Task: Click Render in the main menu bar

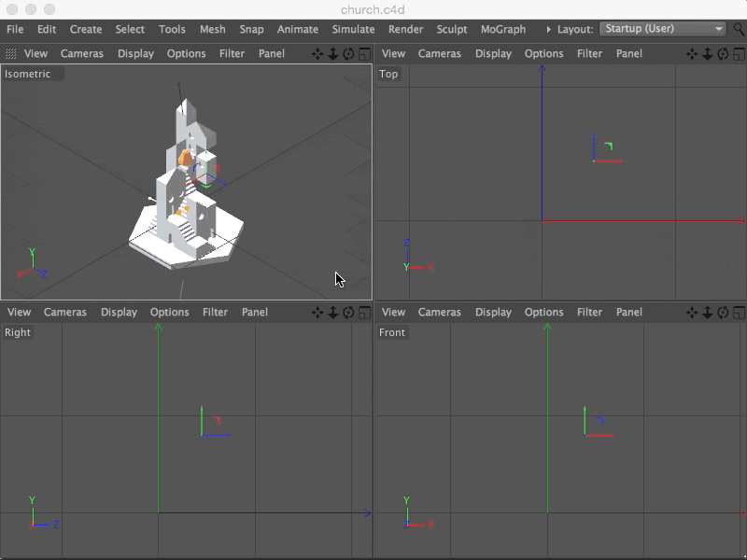Action: (x=405, y=29)
